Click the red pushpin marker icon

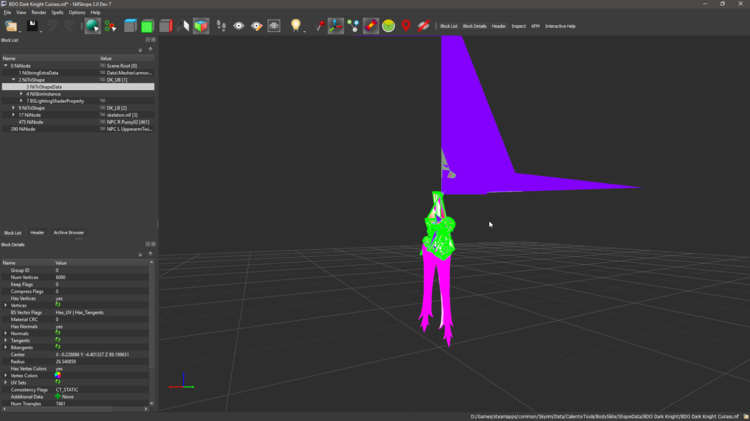pos(320,26)
